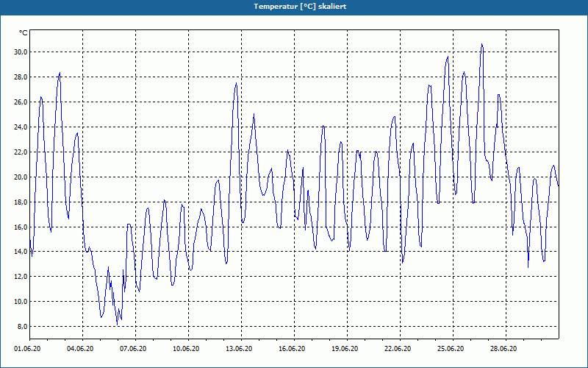Click the 19.06.20 date label
Viewport: 588px width, 368px height.
(x=345, y=349)
